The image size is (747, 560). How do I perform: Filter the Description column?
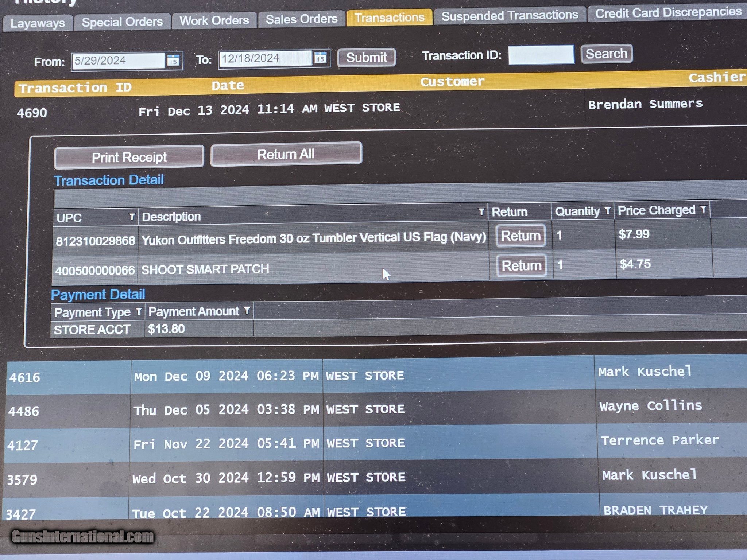tap(481, 211)
